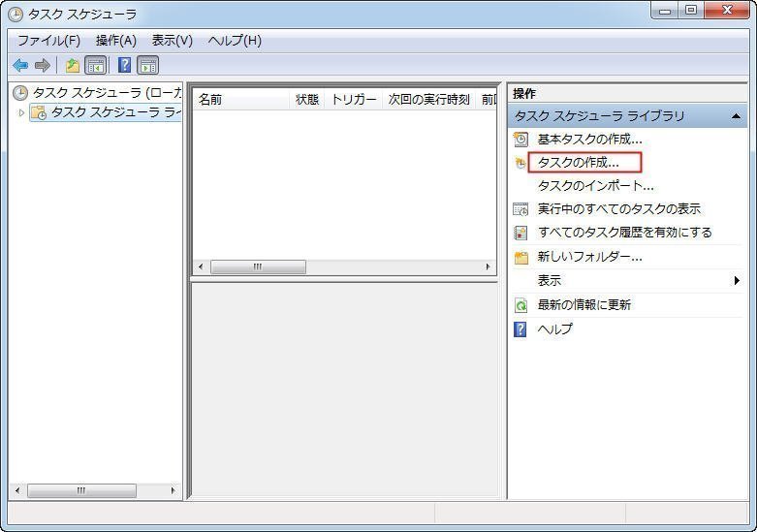Select タスク スケジューラ (ローカル) root node

pos(108,93)
